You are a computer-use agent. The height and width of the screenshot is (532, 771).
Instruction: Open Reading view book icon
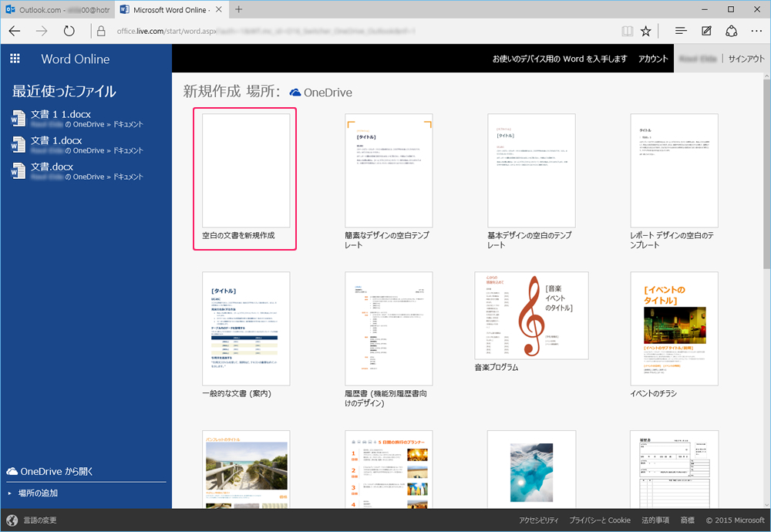point(628,31)
